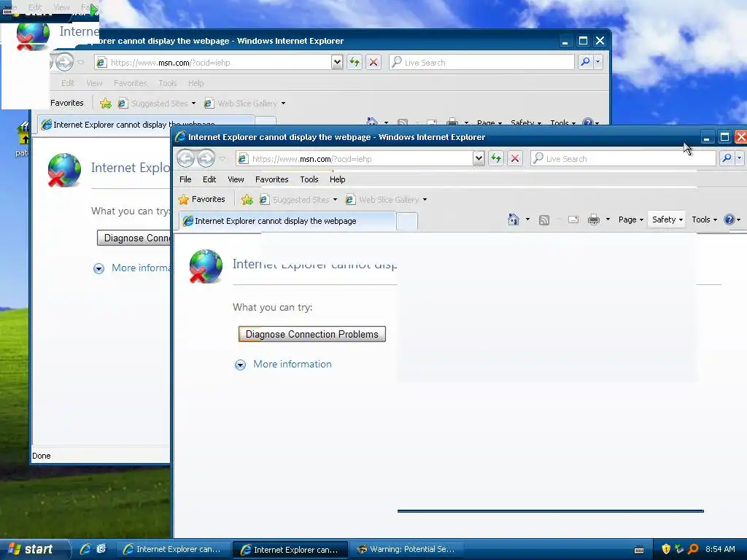Open Favorites star button in front window
747x560 pixels.
(201, 199)
